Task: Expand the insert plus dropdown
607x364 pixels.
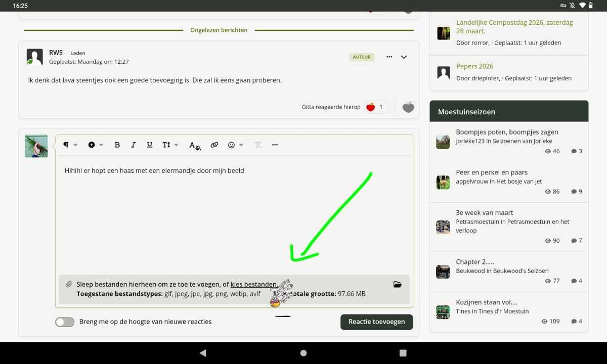Action: pyautogui.click(x=95, y=145)
